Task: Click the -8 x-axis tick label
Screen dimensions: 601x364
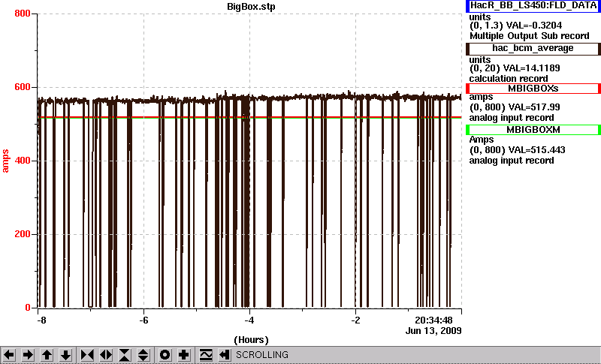Action: tap(41, 320)
